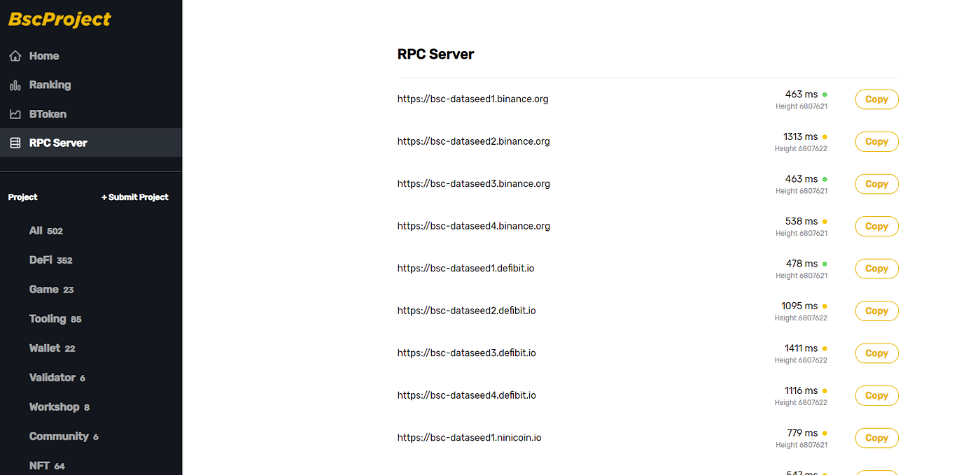The image size is (980, 475).
Task: Click the Ranking bar chart icon
Action: tap(15, 85)
